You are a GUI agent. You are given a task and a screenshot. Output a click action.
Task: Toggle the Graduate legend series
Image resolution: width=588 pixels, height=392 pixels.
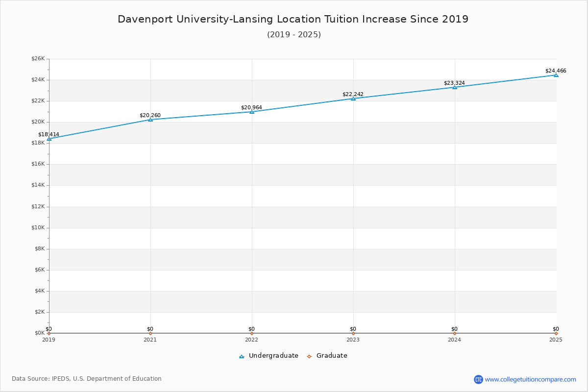click(x=327, y=356)
